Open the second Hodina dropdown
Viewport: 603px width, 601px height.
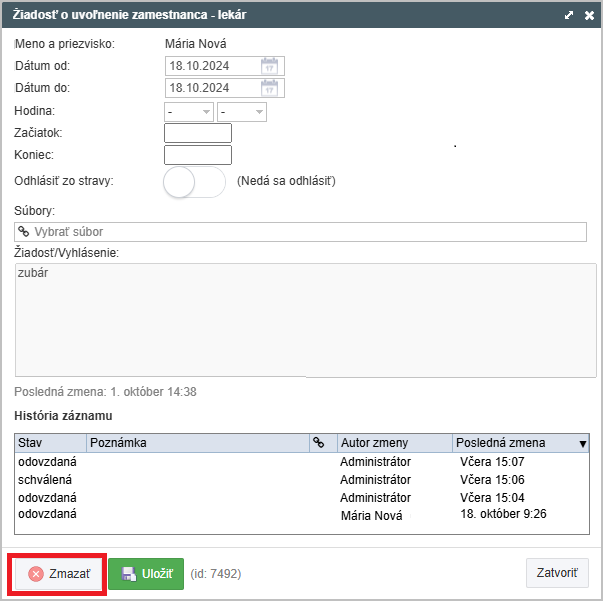coord(242,112)
